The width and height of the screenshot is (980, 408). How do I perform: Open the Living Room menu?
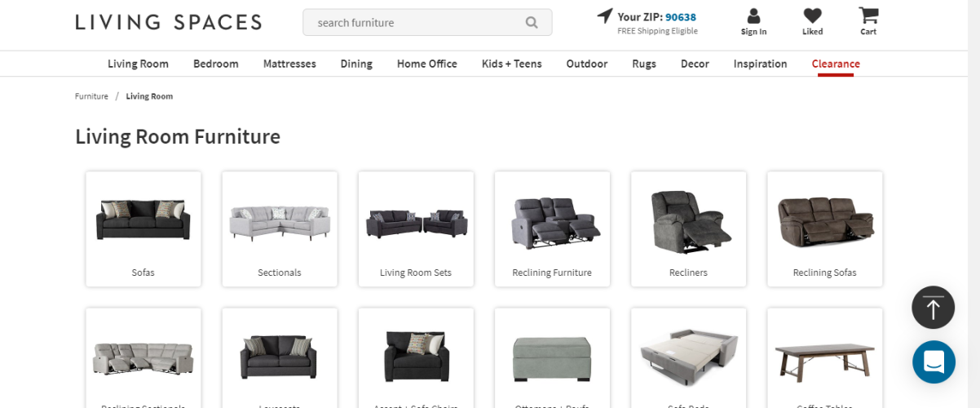[138, 64]
